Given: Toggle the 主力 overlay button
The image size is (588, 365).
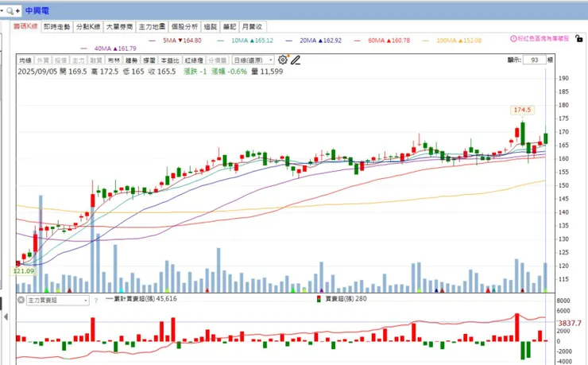Looking at the screenshot, I should [x=79, y=60].
